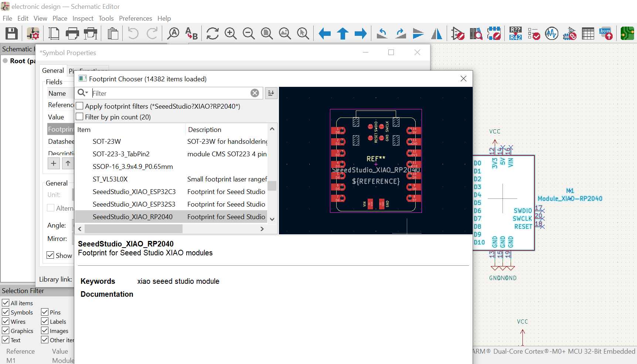Open footprint assignment tool icon
Viewport: 637px width, 364px height.
click(570, 34)
